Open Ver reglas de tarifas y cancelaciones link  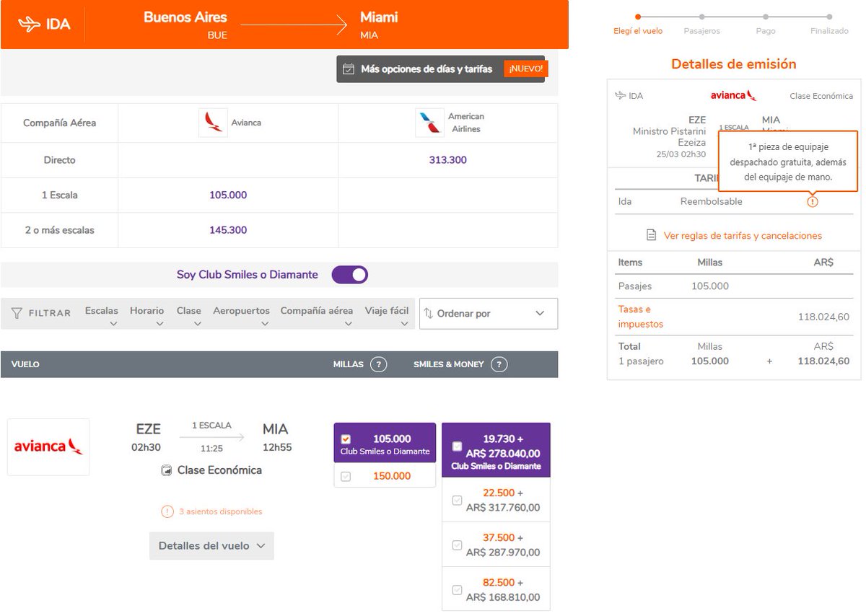pyautogui.click(x=743, y=236)
